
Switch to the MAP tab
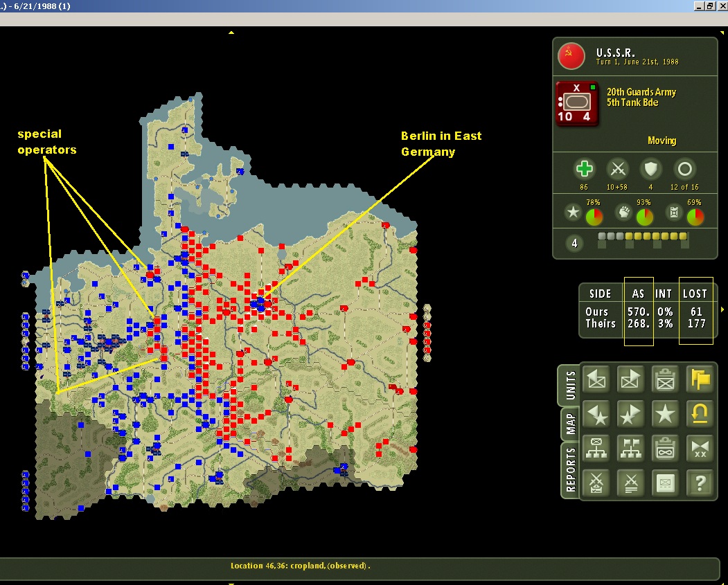(x=571, y=424)
